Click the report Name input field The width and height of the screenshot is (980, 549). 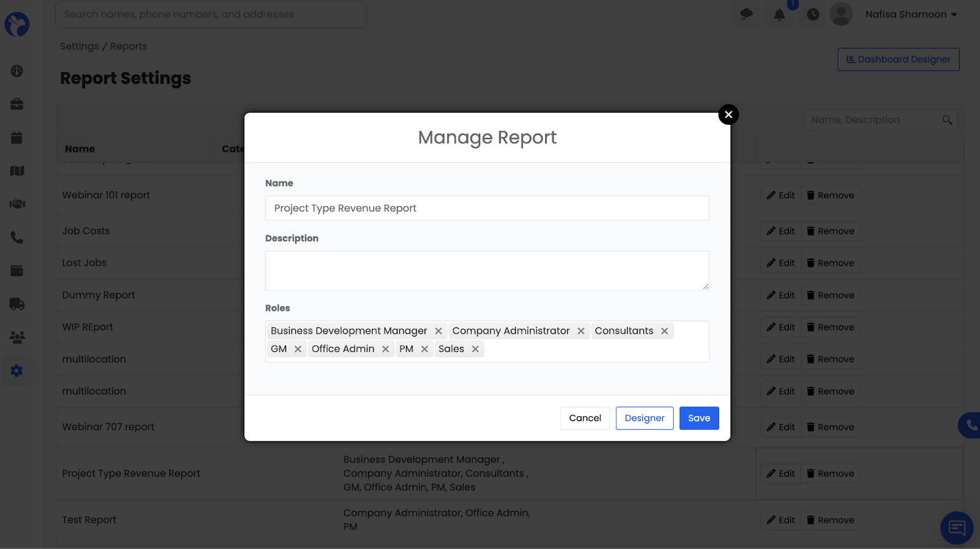(487, 208)
